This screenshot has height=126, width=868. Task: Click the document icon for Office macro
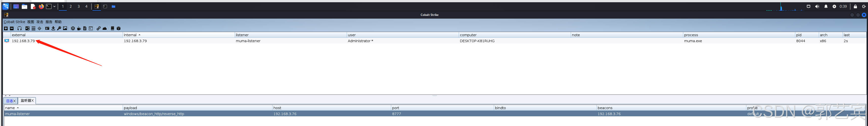coord(85,28)
